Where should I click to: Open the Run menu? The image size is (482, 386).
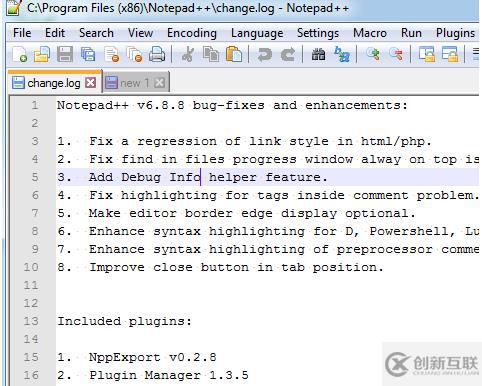coord(411,33)
